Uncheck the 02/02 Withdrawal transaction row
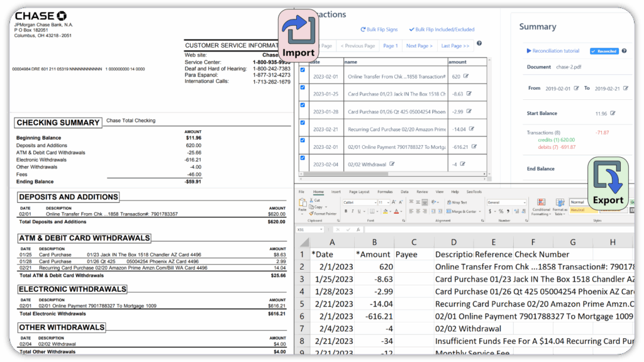This screenshot has height=362, width=644. point(303,158)
